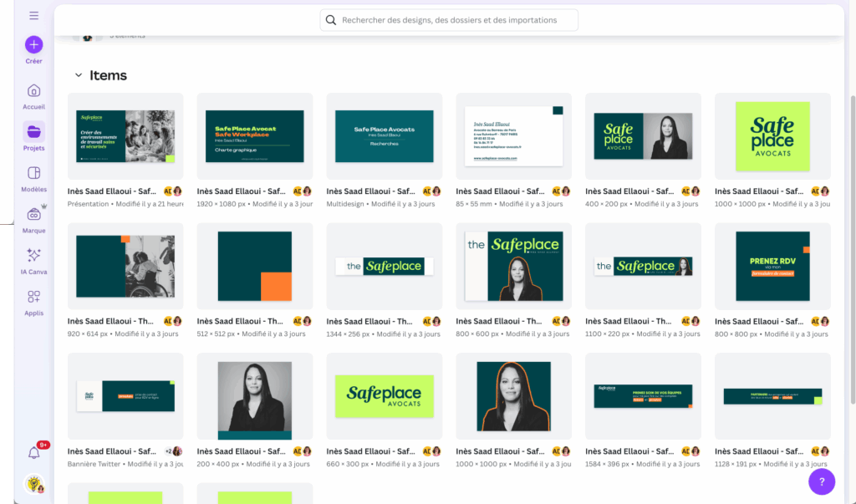Focus the design search field
The image size is (856, 504).
[449, 20]
